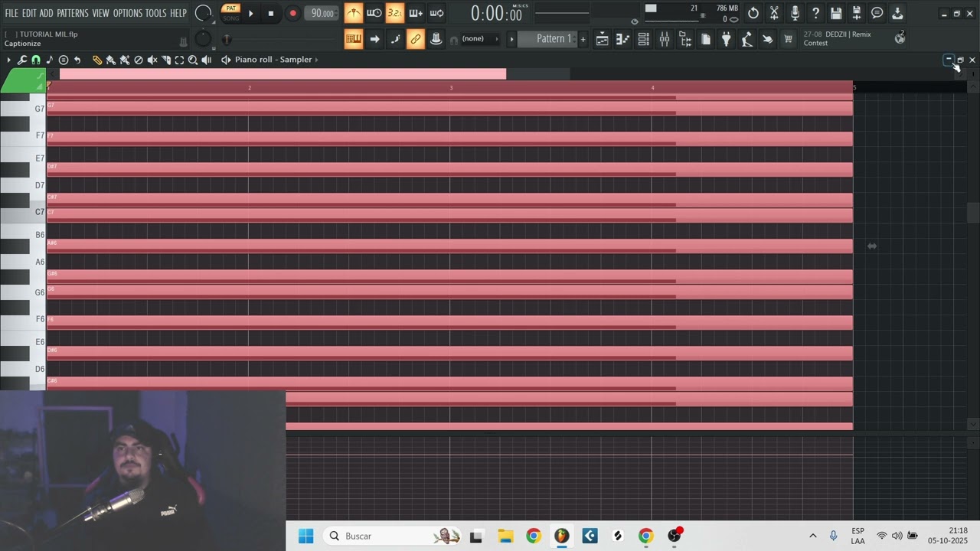Open the piano roll Tools wrench menu

tap(22, 60)
